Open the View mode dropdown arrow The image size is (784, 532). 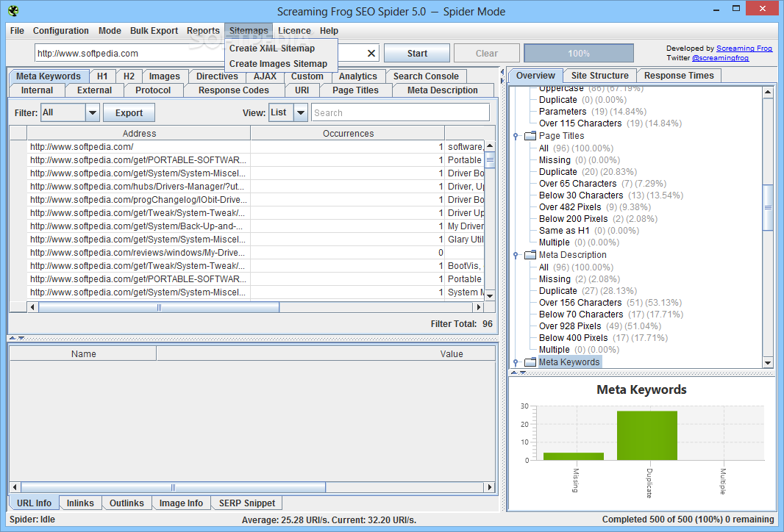click(x=301, y=113)
